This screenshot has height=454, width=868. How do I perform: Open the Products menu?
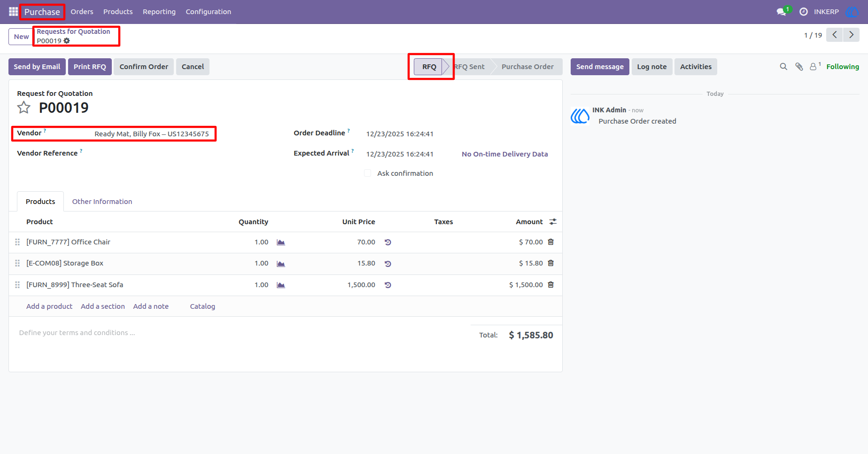click(x=118, y=12)
